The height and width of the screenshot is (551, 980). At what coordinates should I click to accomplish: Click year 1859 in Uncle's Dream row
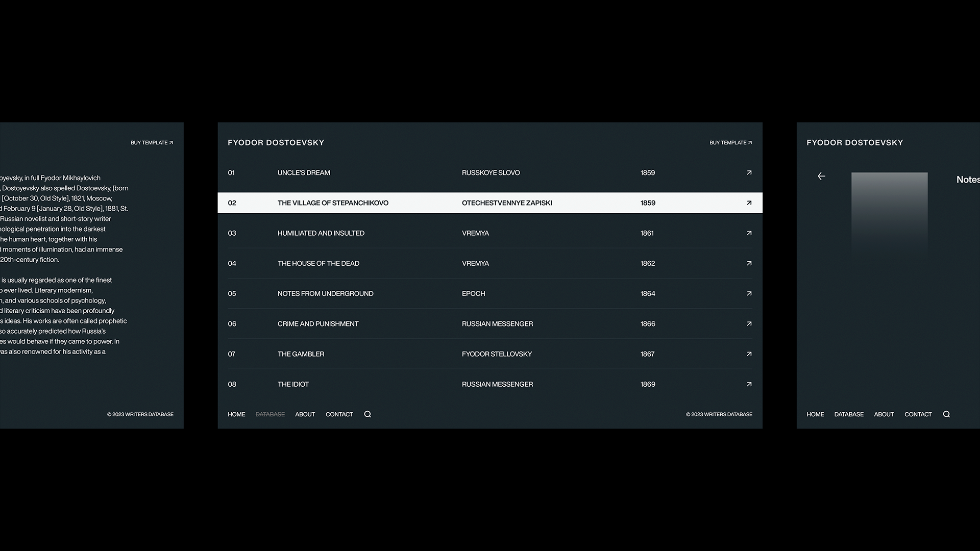(x=648, y=172)
